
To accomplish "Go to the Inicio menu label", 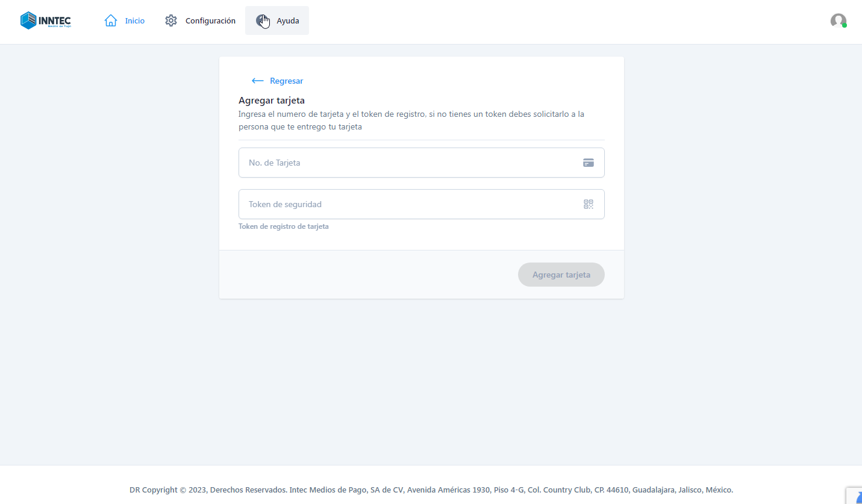I will [135, 20].
